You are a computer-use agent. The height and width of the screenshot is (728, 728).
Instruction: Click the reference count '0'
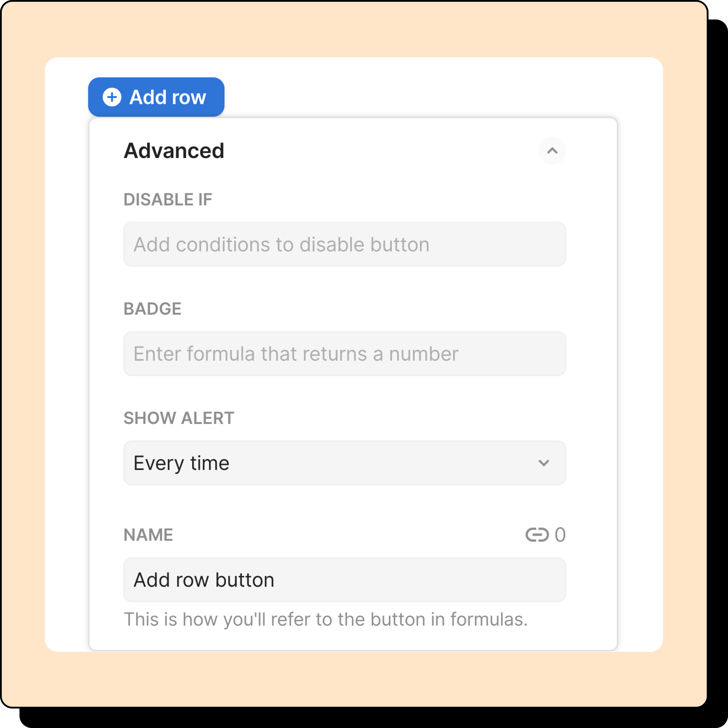point(560,534)
